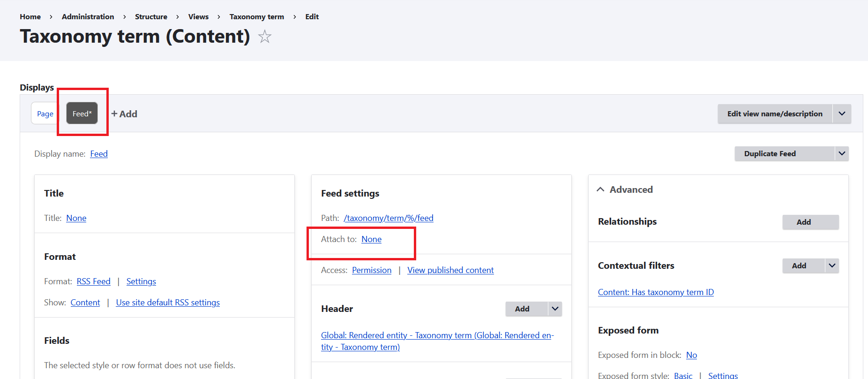Open Use site default RSS settings
Viewport: 868px width, 379px height.
[x=168, y=303]
